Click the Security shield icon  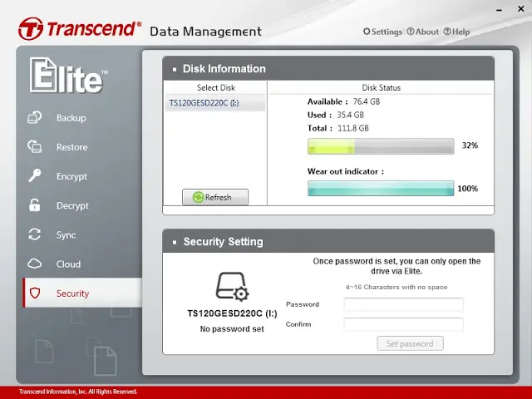(x=35, y=293)
